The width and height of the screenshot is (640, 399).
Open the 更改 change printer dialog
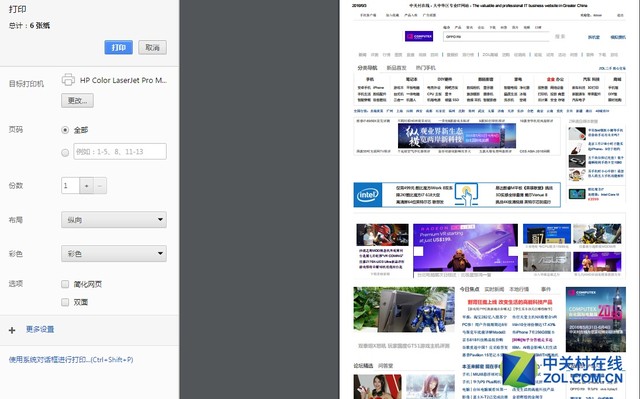point(77,100)
